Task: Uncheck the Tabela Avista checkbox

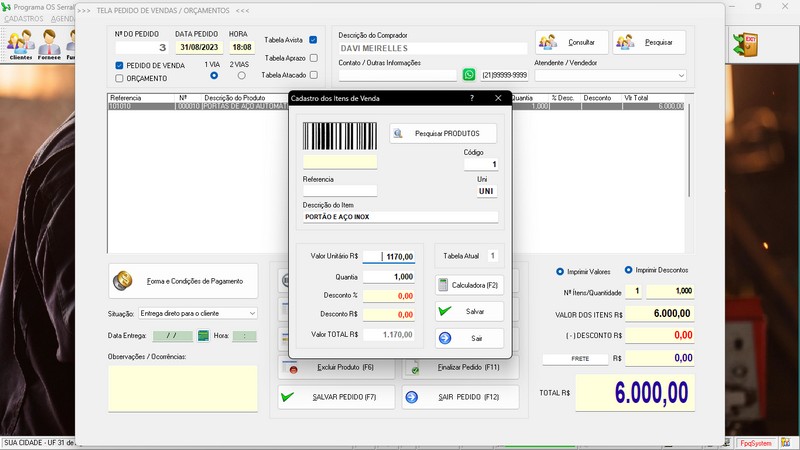Action: (x=313, y=40)
